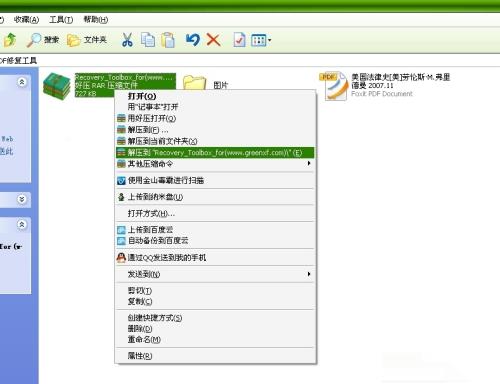Open the Search (搜索) magnifier tool
Screen dimensions: 500x384
coord(43,40)
